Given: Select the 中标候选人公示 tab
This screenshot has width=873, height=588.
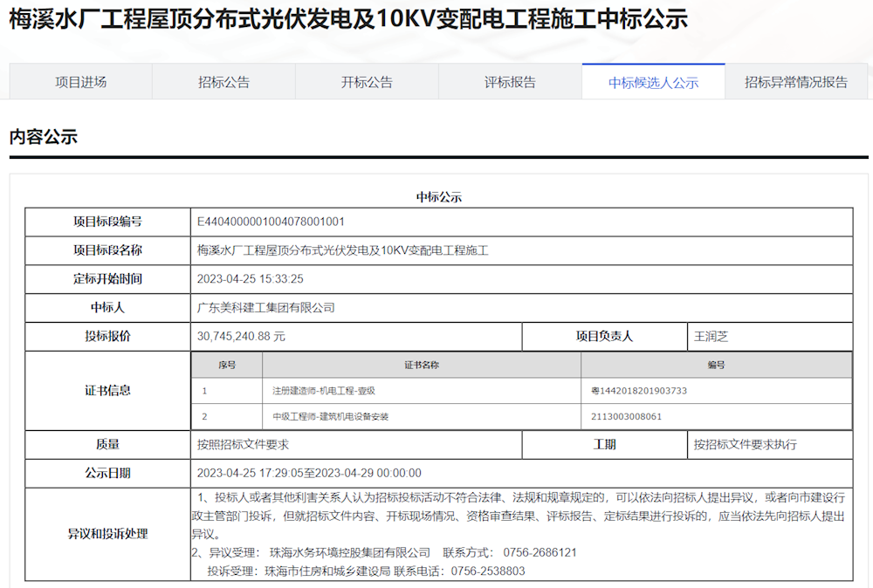Looking at the screenshot, I should pos(653,81).
